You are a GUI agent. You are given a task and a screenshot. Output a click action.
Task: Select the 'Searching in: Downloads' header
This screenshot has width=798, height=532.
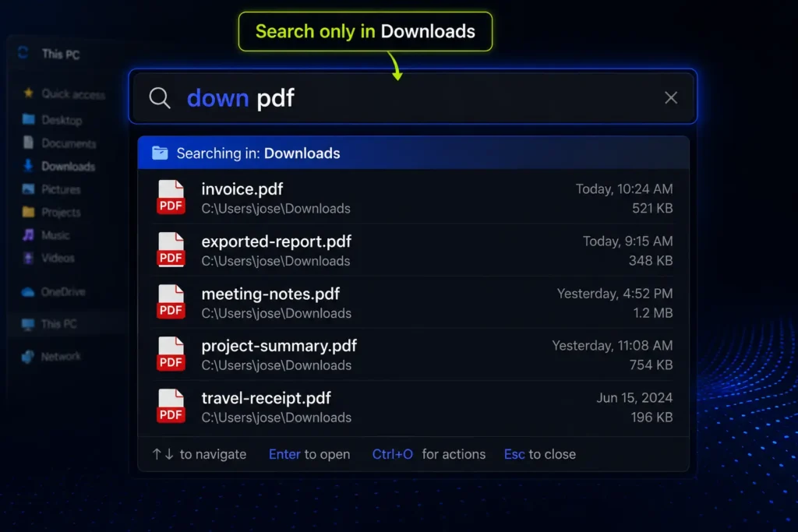tap(413, 153)
